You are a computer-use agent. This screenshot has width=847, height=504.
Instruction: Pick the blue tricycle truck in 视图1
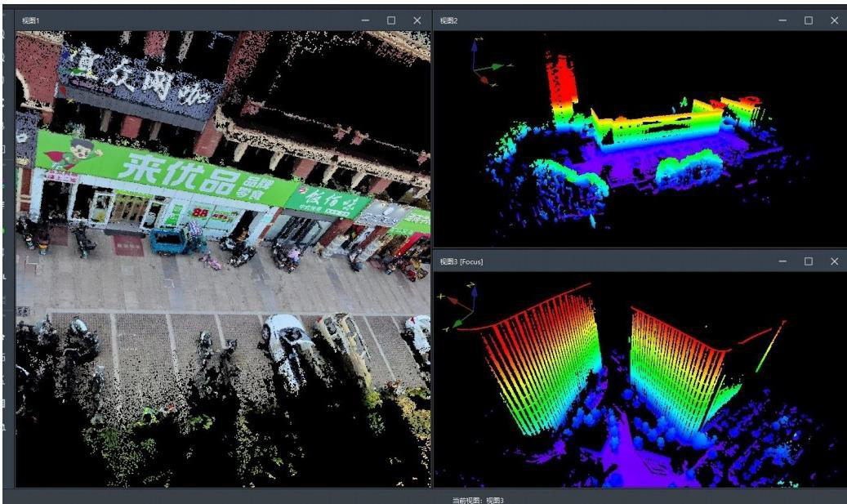tap(176, 240)
